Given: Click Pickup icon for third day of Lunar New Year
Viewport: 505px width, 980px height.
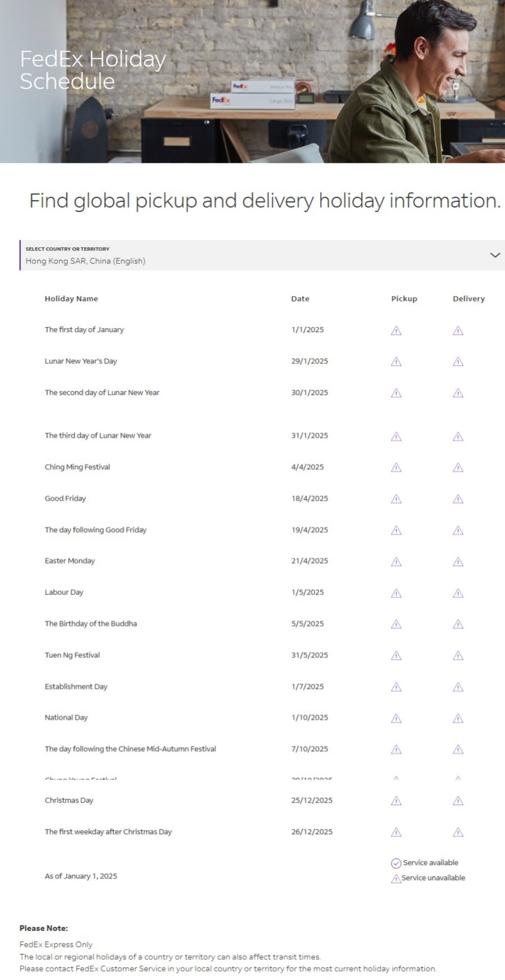Looking at the screenshot, I should point(396,436).
